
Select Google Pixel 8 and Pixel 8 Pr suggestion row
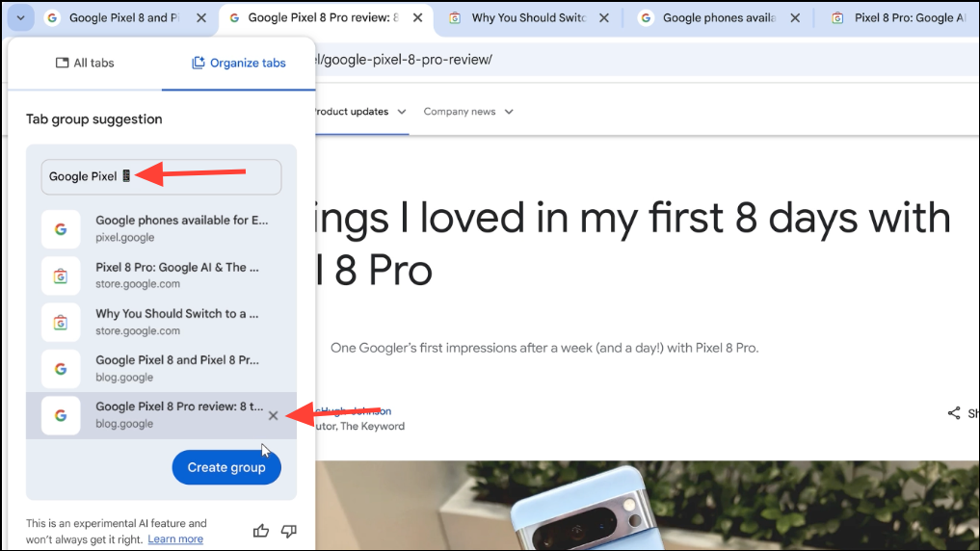(x=161, y=369)
